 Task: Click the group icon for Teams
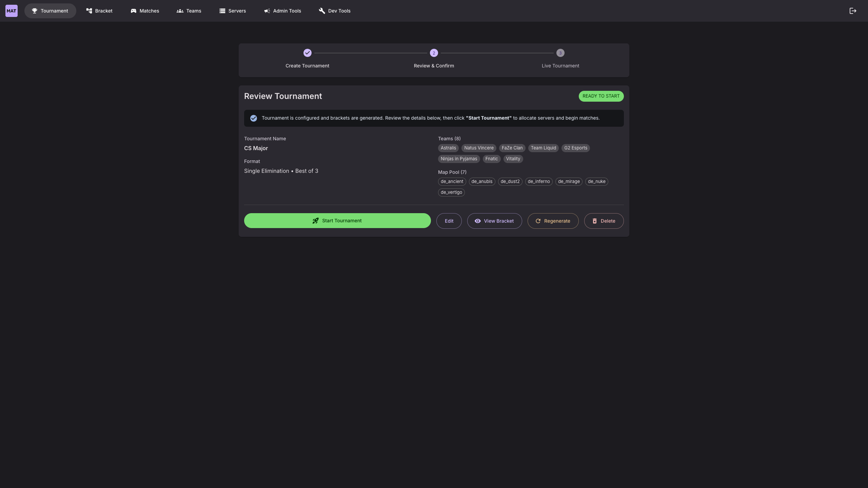pos(180,11)
